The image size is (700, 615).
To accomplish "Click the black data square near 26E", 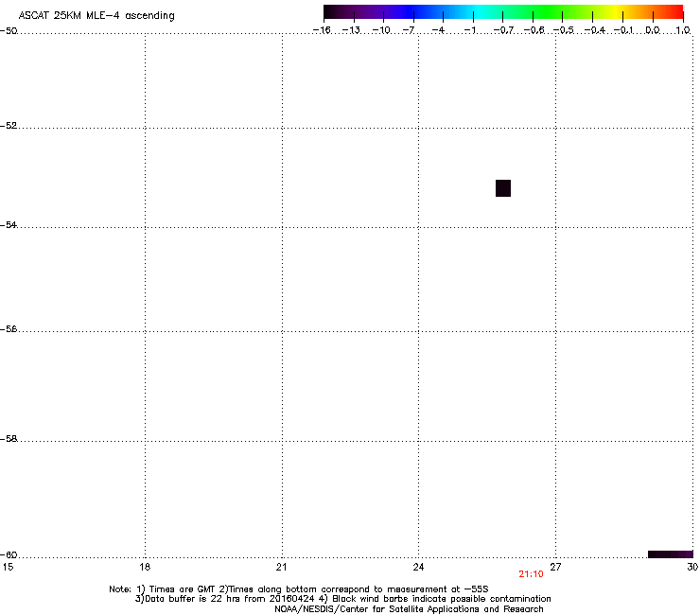I will (x=503, y=188).
